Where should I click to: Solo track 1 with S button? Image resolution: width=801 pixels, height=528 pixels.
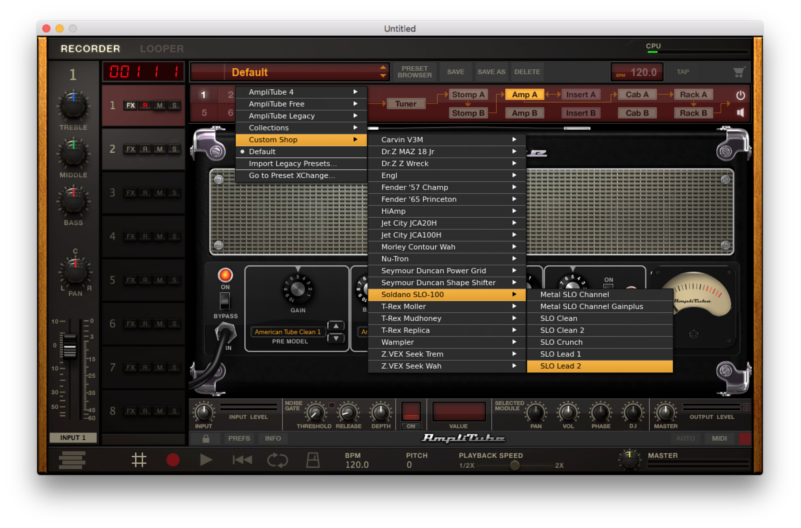[175, 106]
